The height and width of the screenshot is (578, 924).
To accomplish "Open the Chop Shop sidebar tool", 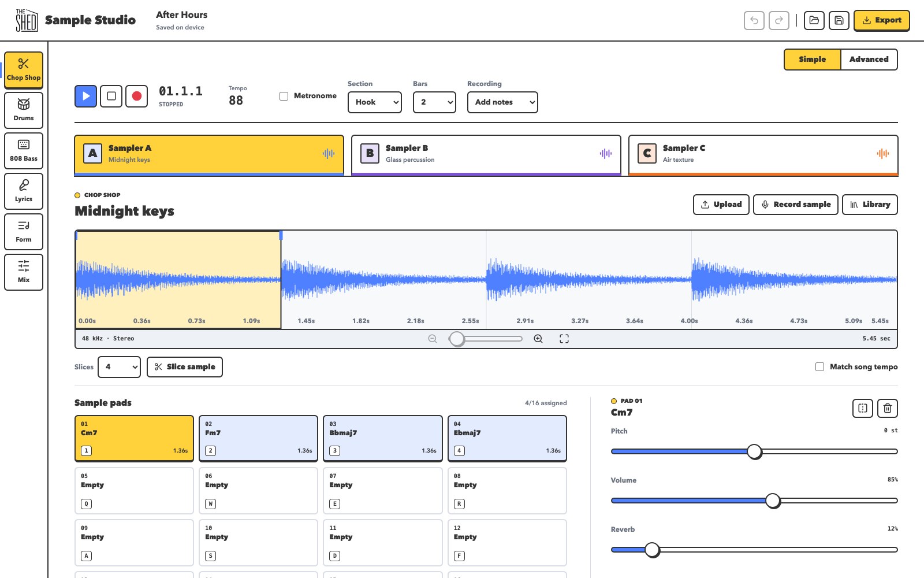I will coord(24,70).
